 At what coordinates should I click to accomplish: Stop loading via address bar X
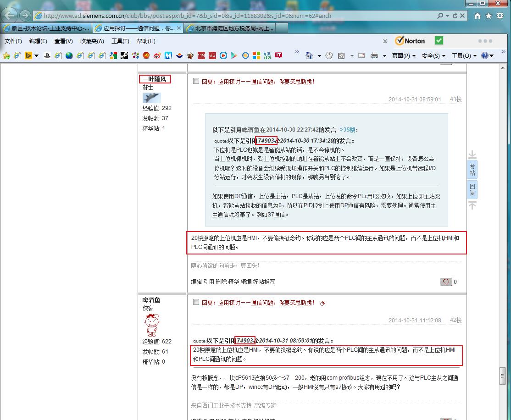pos(462,16)
